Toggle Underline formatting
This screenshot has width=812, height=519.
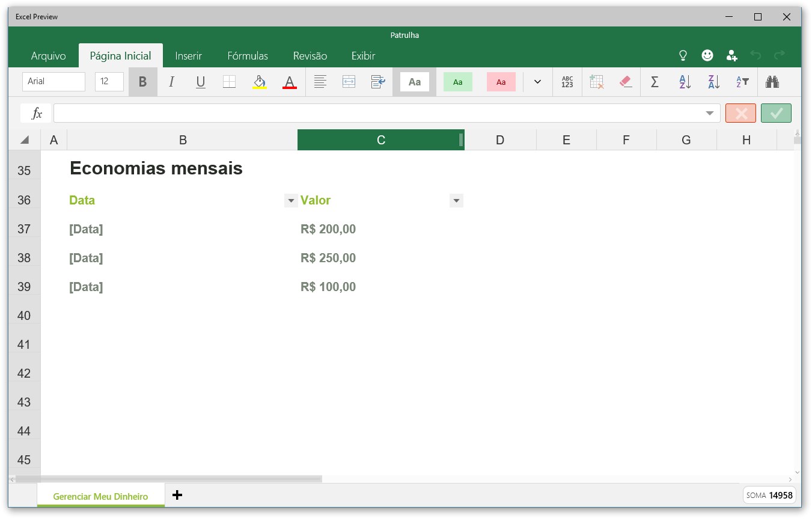pyautogui.click(x=200, y=82)
